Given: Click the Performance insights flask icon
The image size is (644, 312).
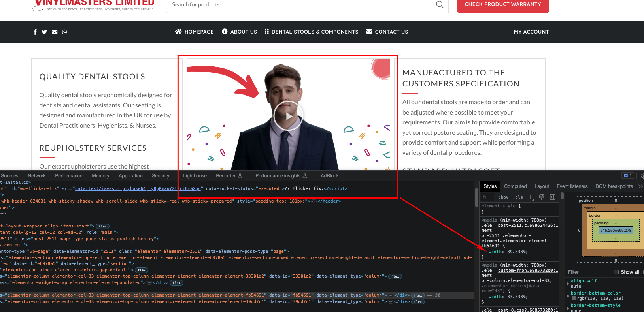Looking at the screenshot, I should [x=305, y=176].
